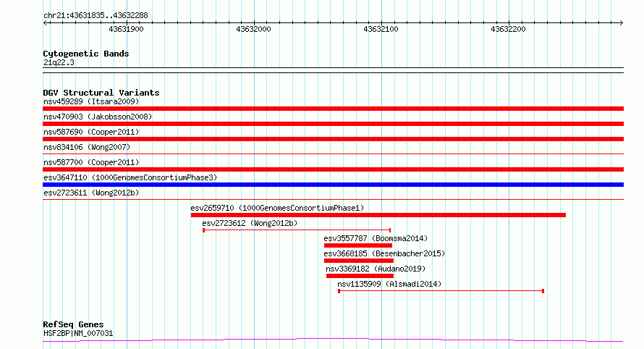Click the 43632000 ruler position label
This screenshot has width=644, height=349.
pos(253,29)
